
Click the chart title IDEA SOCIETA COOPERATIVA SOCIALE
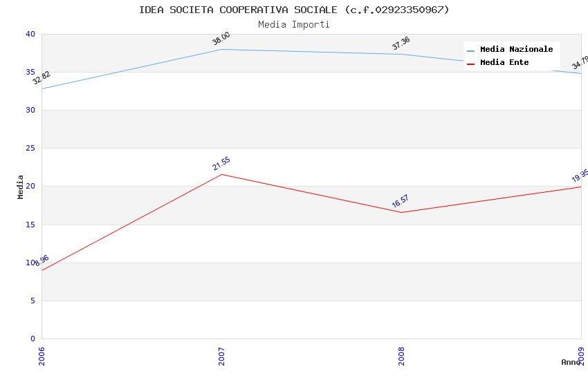coord(294,10)
